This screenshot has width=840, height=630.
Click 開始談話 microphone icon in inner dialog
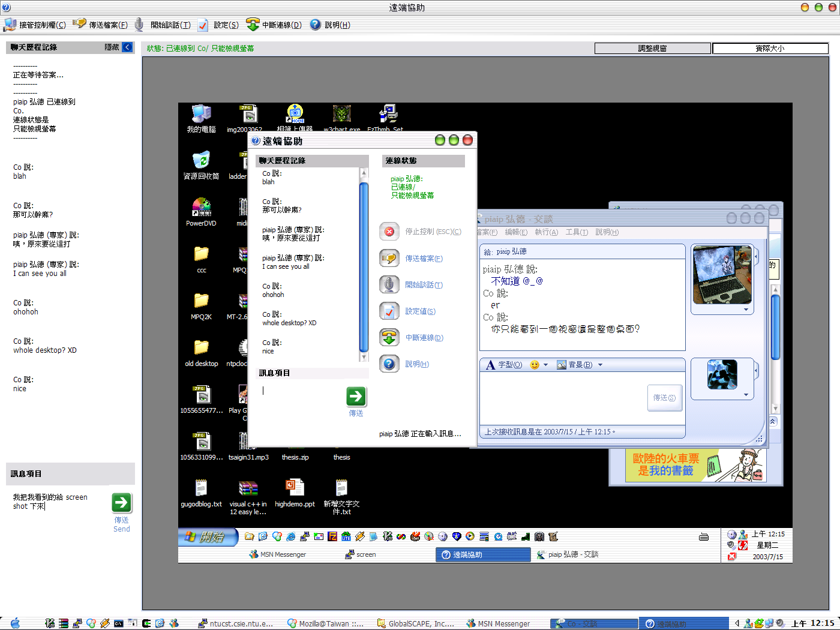pos(389,284)
